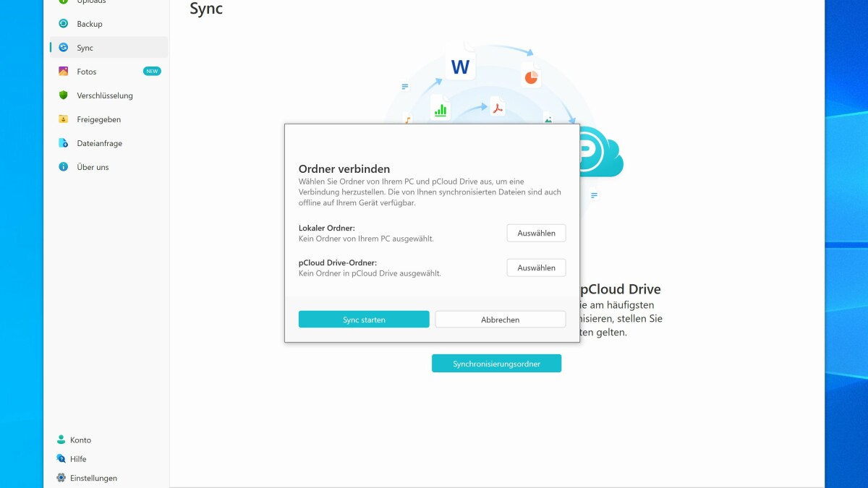Viewport: 868px width, 488px height.
Task: Click the Lokaler Ordner label
Action: (327, 228)
